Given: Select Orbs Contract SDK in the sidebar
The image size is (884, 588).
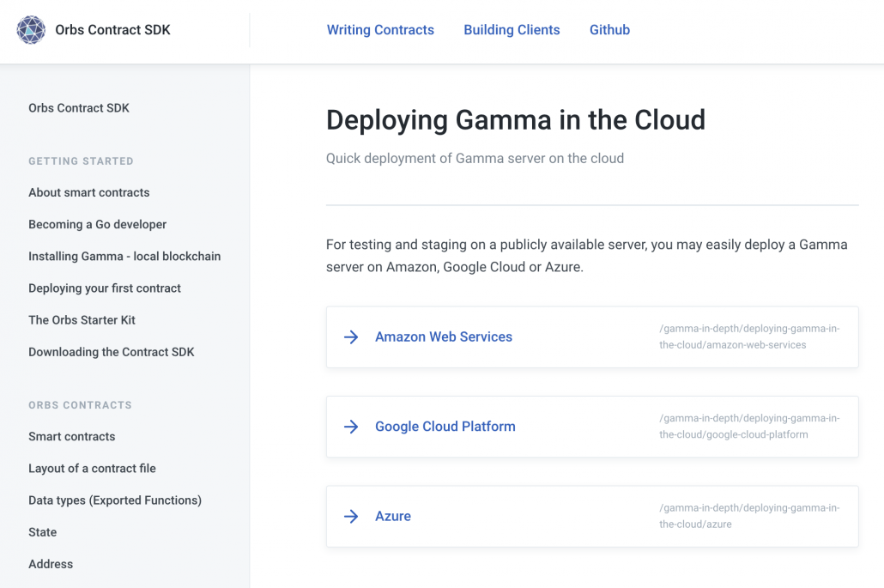Looking at the screenshot, I should 79,108.
